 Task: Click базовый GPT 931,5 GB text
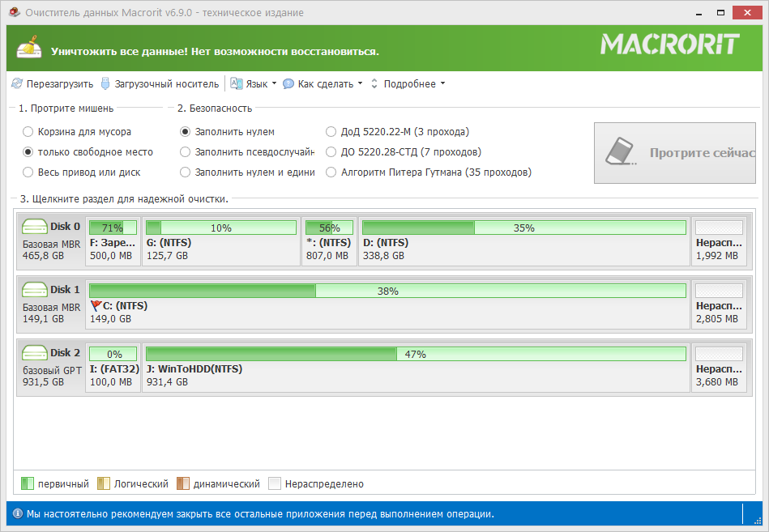point(52,377)
